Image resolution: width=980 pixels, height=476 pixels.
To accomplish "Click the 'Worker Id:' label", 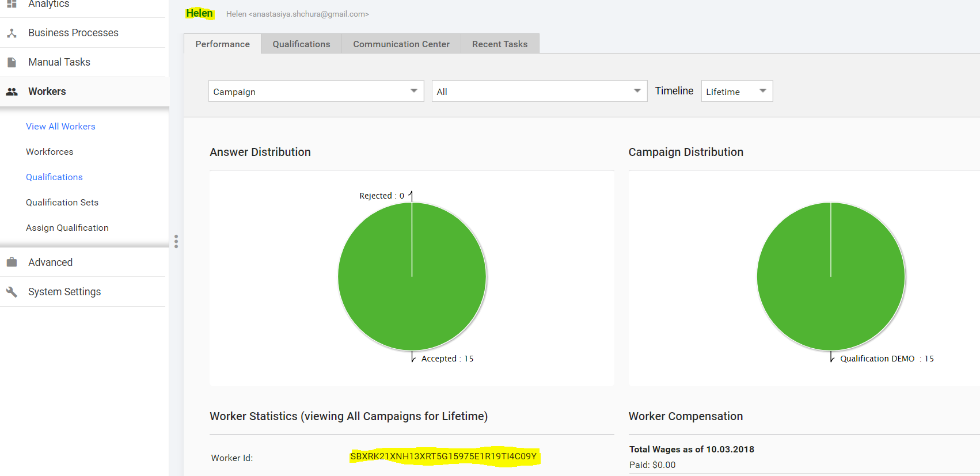I will click(232, 458).
